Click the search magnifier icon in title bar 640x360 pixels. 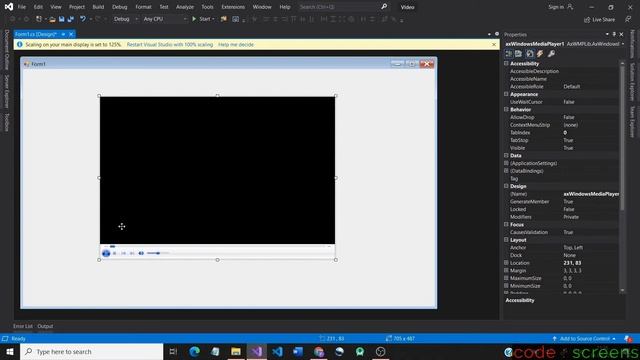click(384, 7)
